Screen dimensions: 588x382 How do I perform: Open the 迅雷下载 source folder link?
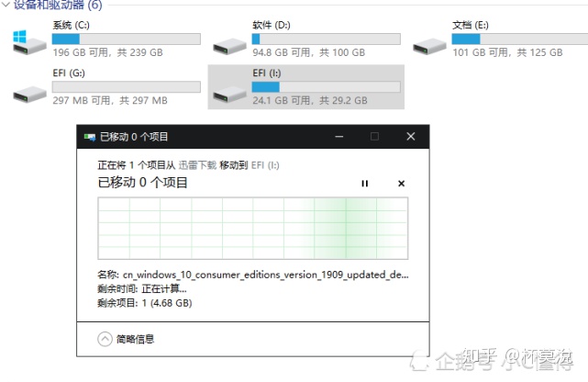[197, 165]
